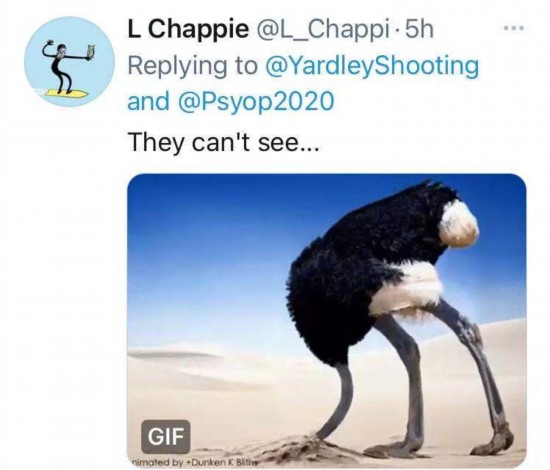Open the @Psyop2020 profile link
Viewport: 550px width, 470px height.
[x=256, y=101]
